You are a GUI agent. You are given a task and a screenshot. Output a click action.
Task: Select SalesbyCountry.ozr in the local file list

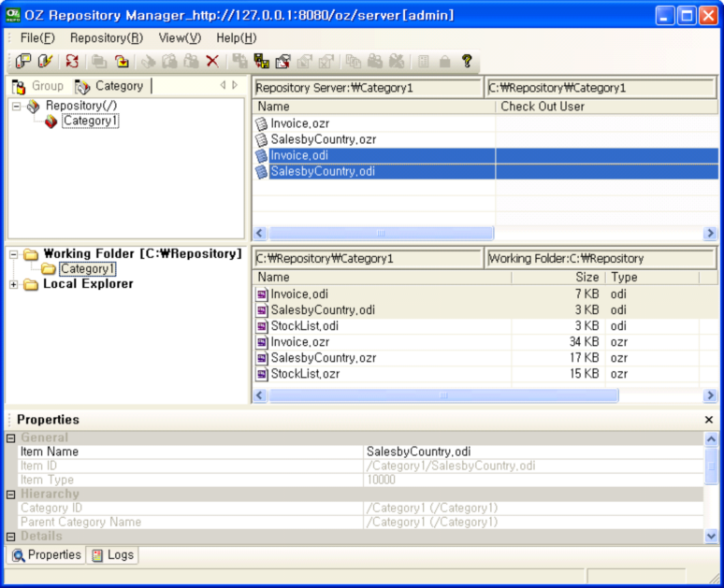(x=324, y=358)
